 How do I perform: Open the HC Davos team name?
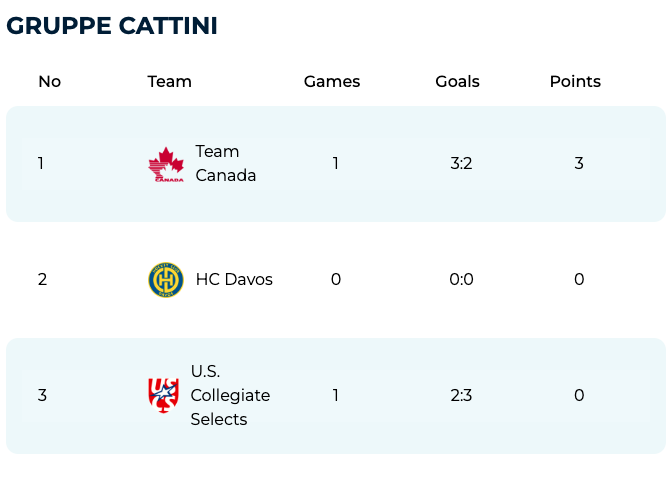[x=234, y=280]
